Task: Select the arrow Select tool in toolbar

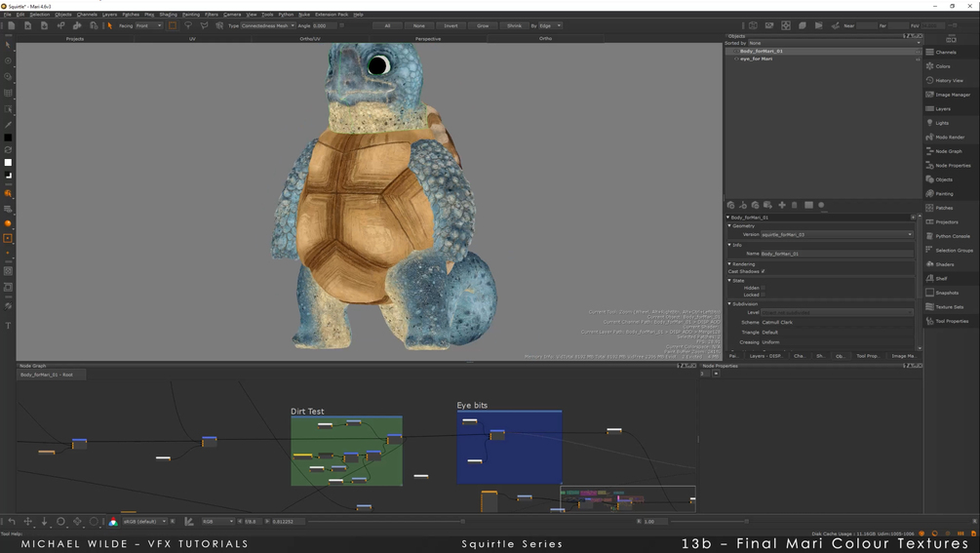Action: (x=110, y=25)
